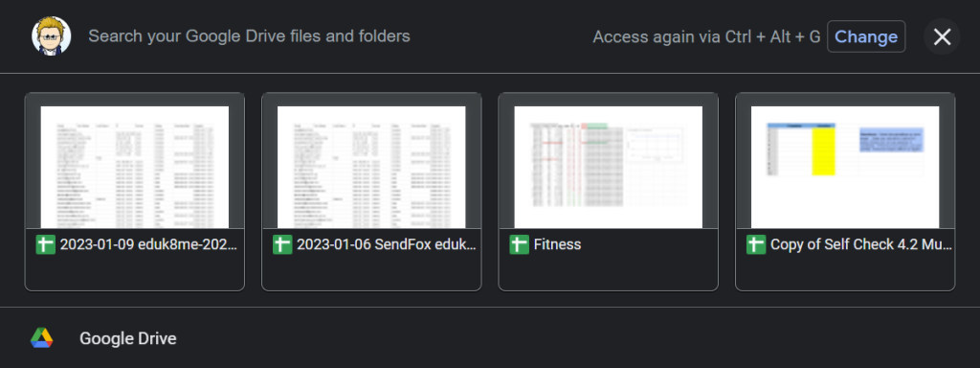Open the Copy of Self Check 4.2 preview
The width and height of the screenshot is (980, 368).
(845, 167)
